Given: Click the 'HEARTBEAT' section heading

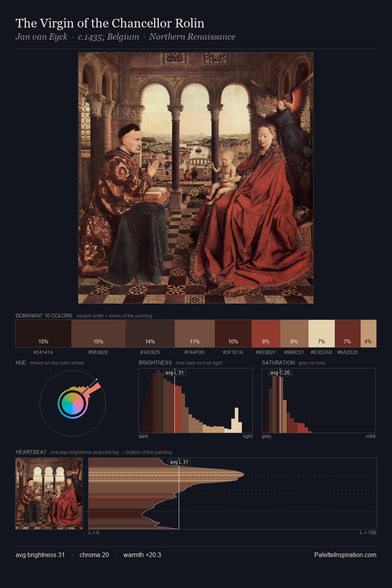Looking at the screenshot, I should (31, 452).
